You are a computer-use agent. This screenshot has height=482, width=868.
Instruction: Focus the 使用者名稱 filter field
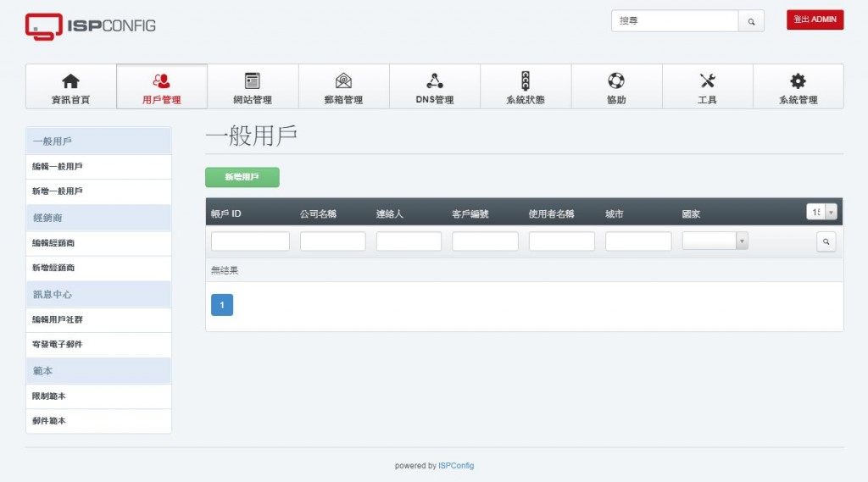coord(562,241)
